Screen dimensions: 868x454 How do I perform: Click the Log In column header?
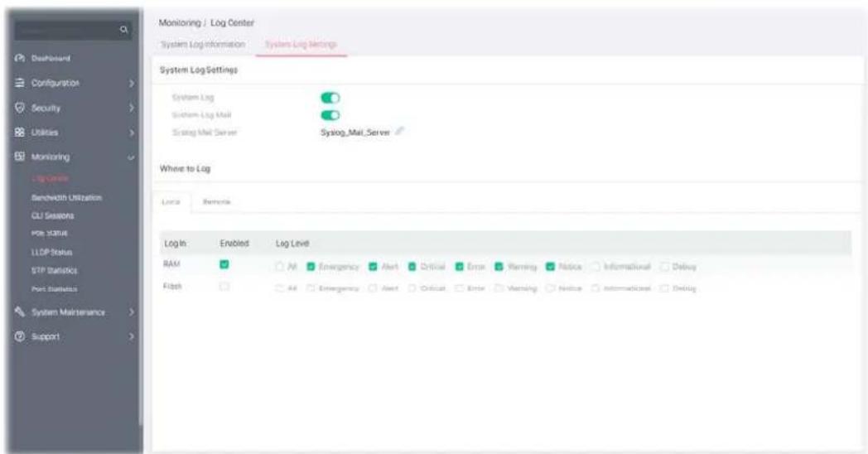[x=176, y=243]
